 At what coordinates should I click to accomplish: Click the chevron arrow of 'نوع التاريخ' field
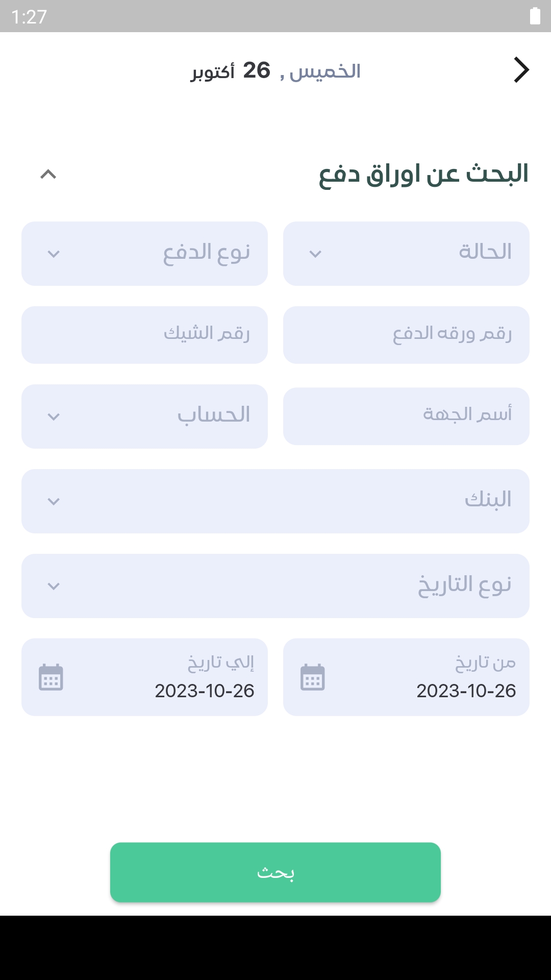(x=54, y=586)
